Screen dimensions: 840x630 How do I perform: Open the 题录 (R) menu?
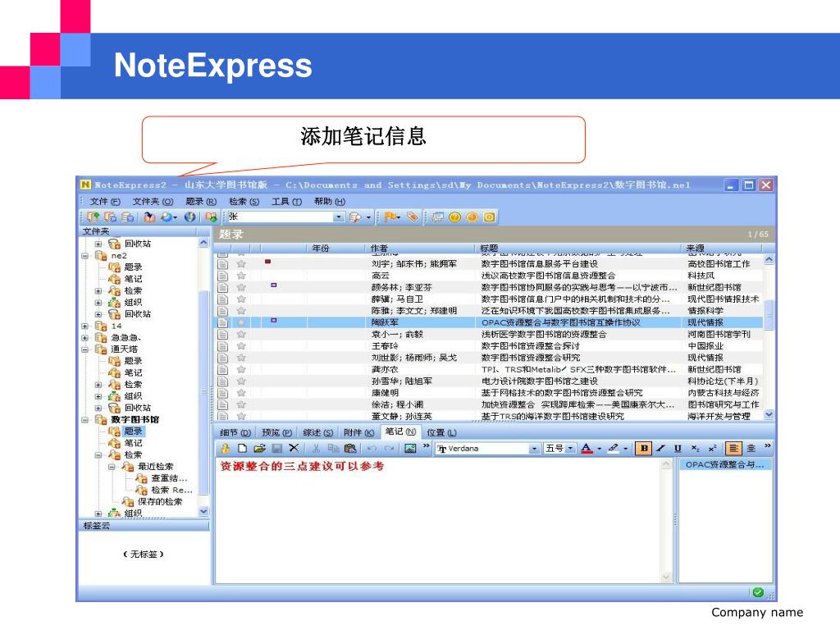[201, 202]
